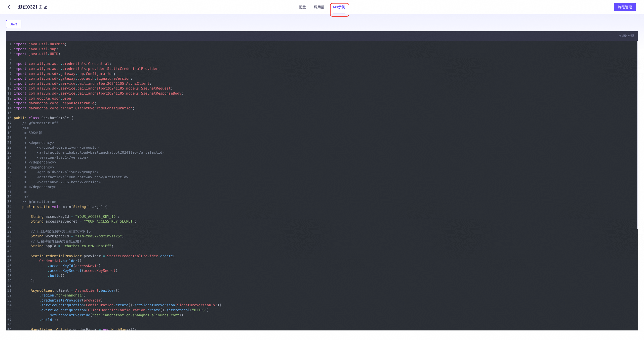Click the code panel vertical scrollbar
This screenshot has width=644, height=340.
[x=637, y=135]
